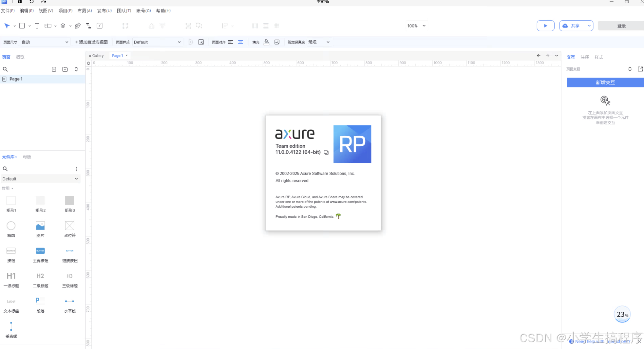The height and width of the screenshot is (349, 644).
Task: Add a new folder icon
Action: point(65,69)
